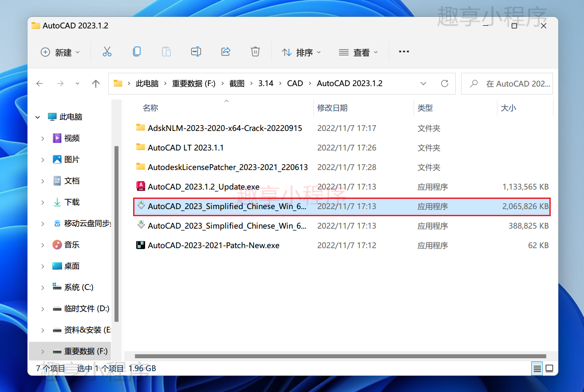The width and height of the screenshot is (584, 392).
Task: Expand the 系统 (C:) tree node
Action: (43, 288)
